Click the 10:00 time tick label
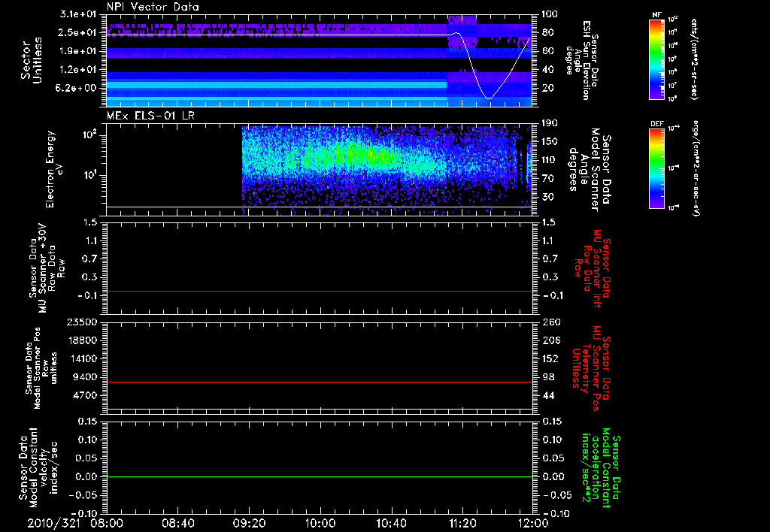Image resolution: width=770 pixels, height=532 pixels. pyautogui.click(x=320, y=523)
